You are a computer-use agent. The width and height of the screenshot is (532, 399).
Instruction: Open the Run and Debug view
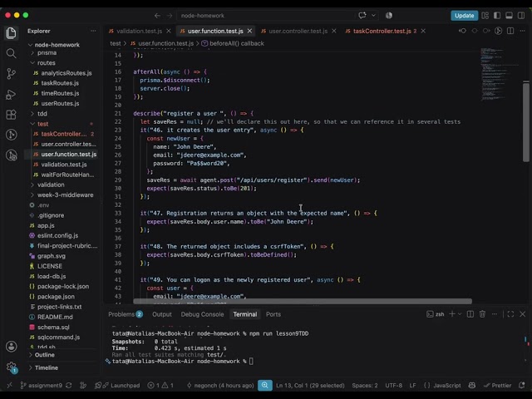point(11,94)
